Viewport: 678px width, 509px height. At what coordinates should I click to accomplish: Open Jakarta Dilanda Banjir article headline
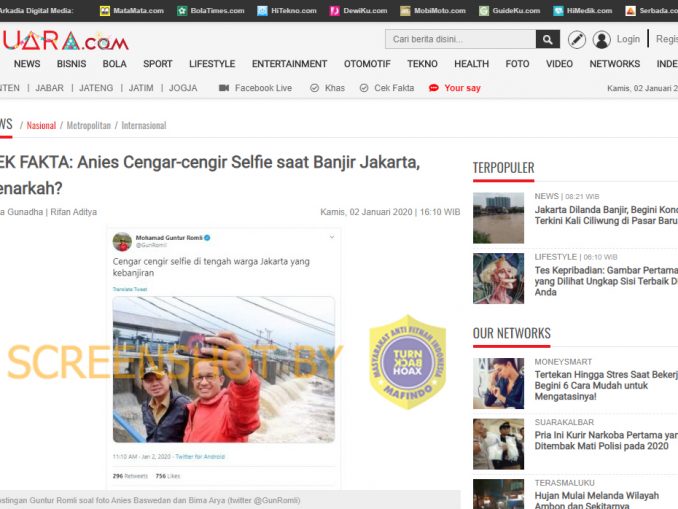606,215
